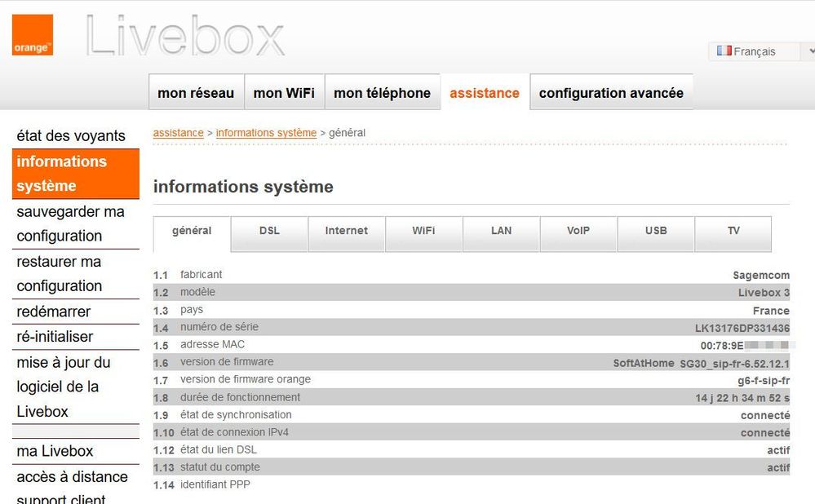Screen dimensions: 815x504
Task: Click the France pays value
Action: 771,311
